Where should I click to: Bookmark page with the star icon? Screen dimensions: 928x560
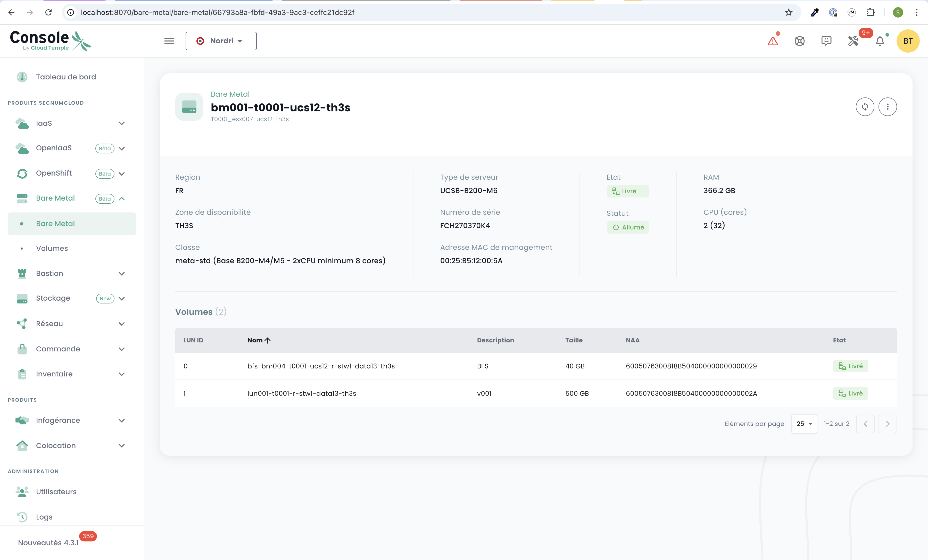click(x=789, y=12)
